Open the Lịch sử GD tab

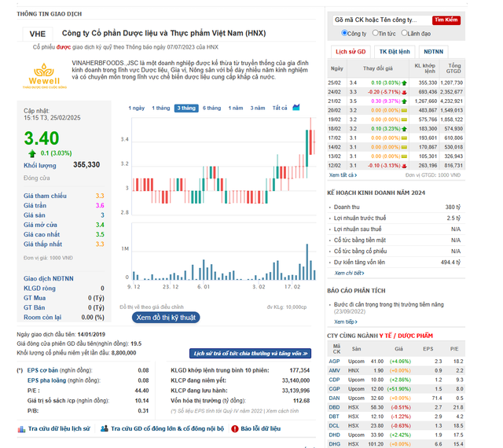pyautogui.click(x=351, y=52)
